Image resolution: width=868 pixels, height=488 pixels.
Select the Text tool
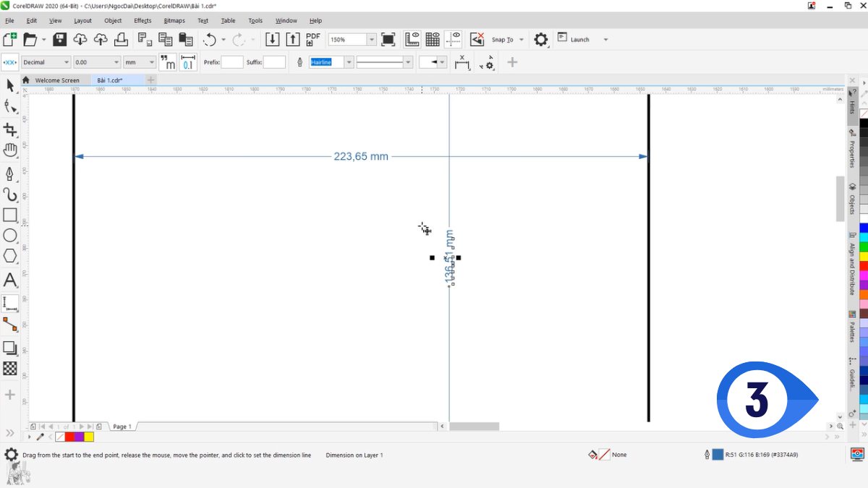(x=10, y=280)
